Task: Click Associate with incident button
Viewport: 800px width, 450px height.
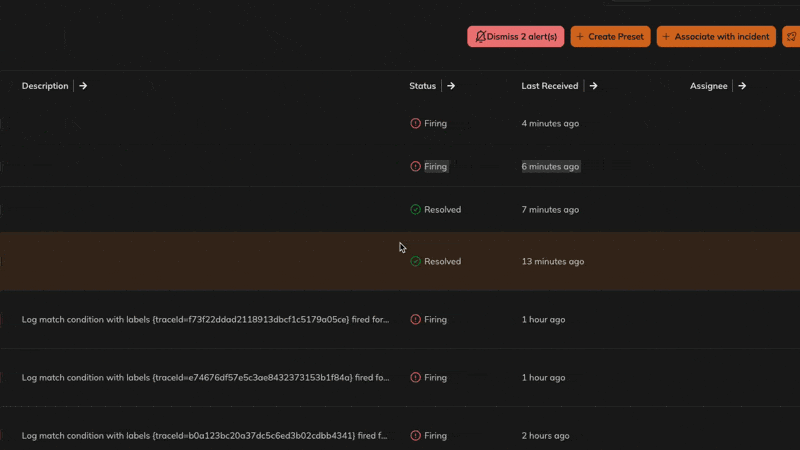Action: (x=716, y=37)
